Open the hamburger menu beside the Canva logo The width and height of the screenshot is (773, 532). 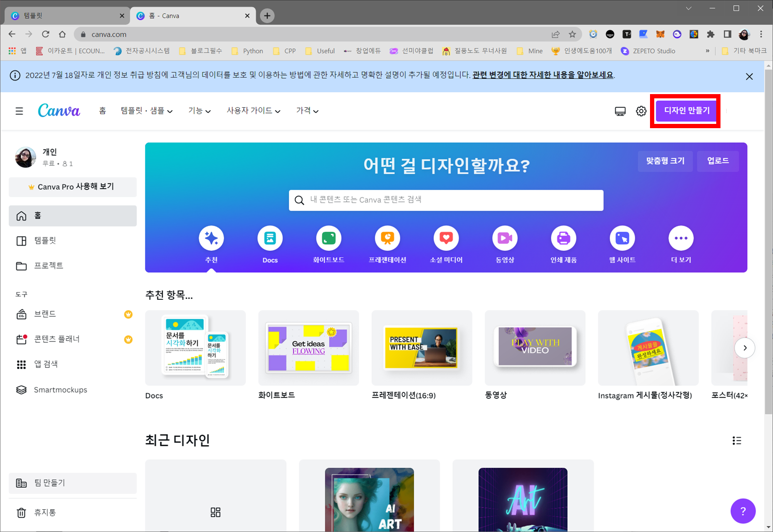point(19,111)
